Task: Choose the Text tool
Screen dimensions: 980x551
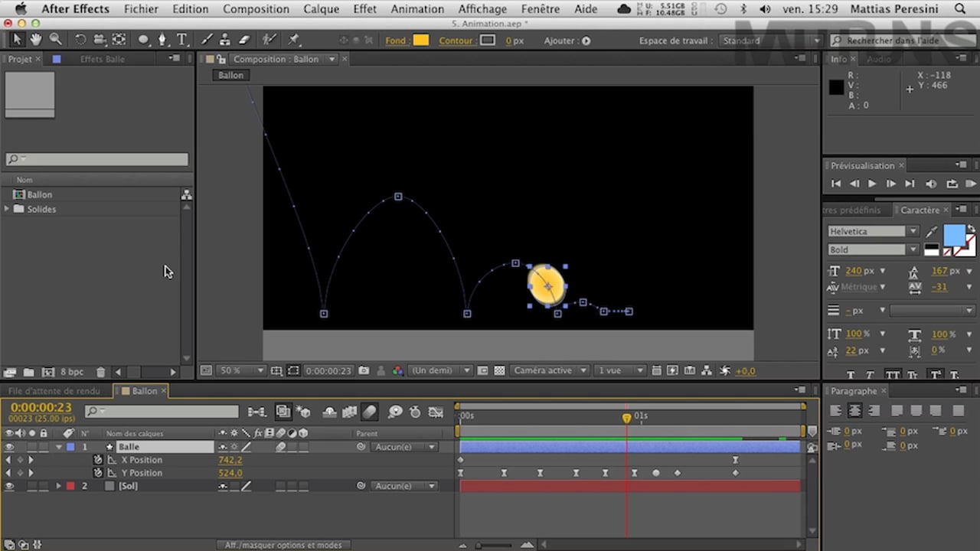Action: 181,40
